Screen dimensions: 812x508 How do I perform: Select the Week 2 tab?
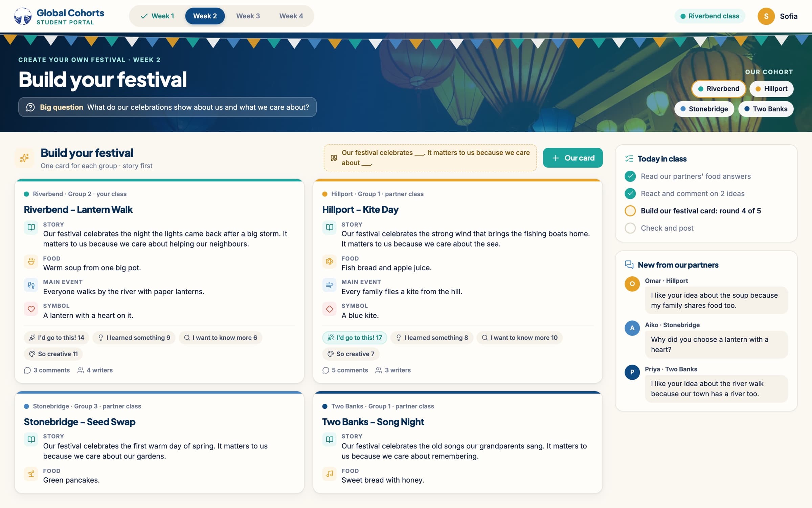205,16
